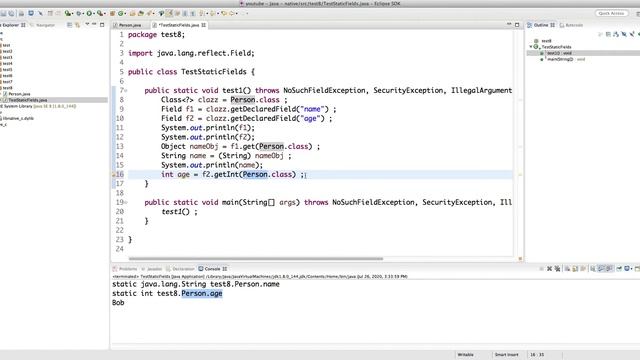Select libnative_c.dylib file in explorer
This screenshot has width=640, height=360.
pyautogui.click(x=17, y=118)
